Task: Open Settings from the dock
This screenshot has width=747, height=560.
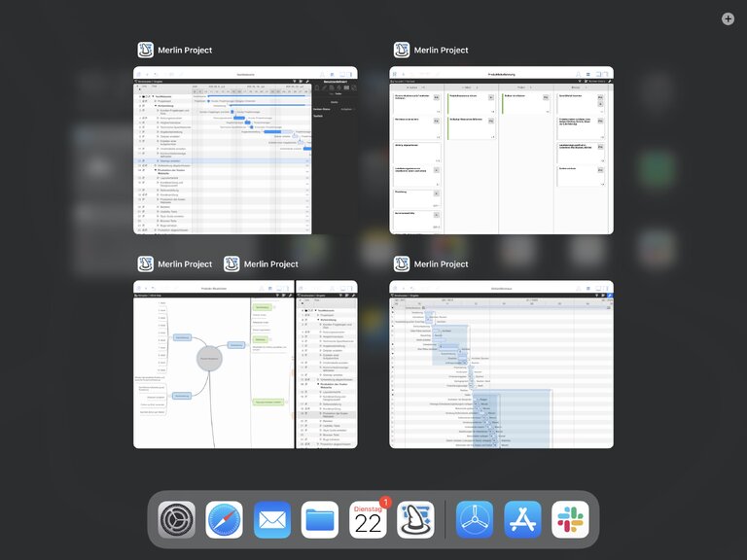Action: click(x=177, y=519)
